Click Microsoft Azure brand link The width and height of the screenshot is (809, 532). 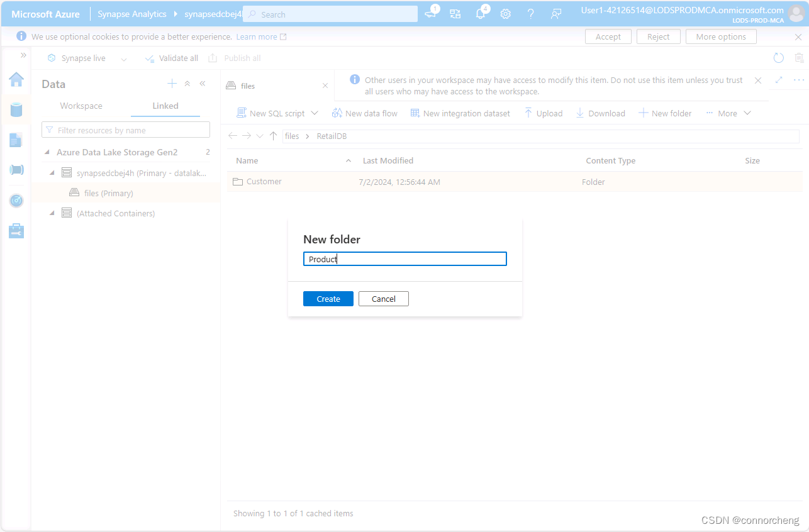[x=45, y=14]
